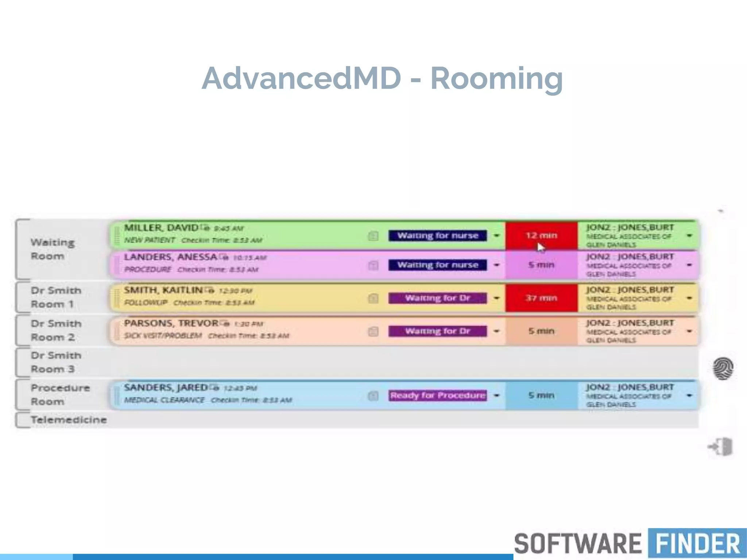Click the card icon beside PARSONS, TREVOR name

click(x=225, y=323)
